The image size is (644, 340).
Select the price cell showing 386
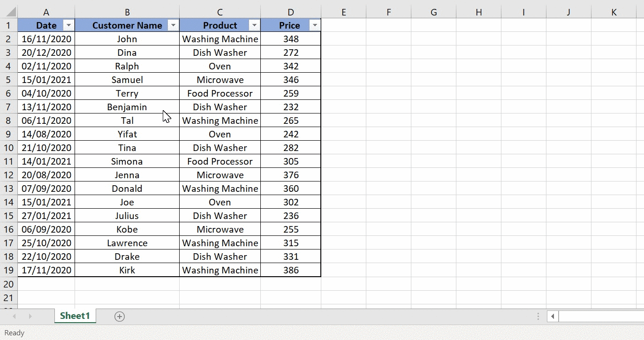click(291, 270)
